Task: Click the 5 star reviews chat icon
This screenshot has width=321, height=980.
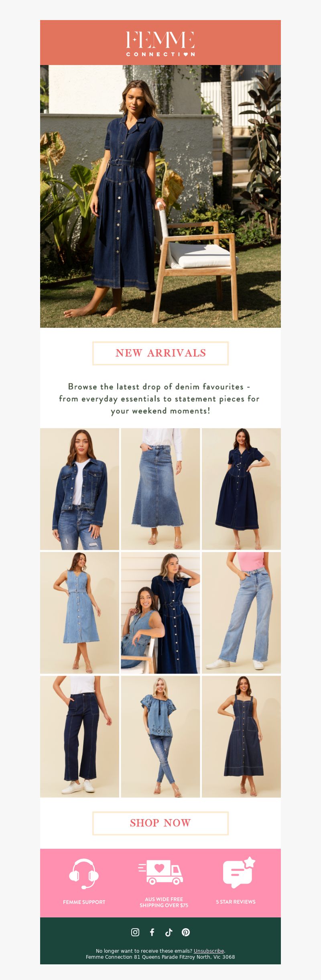Action: click(x=239, y=872)
